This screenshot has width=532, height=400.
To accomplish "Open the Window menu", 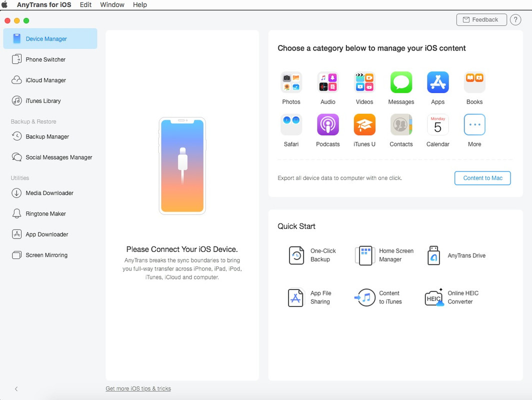I will (112, 4).
